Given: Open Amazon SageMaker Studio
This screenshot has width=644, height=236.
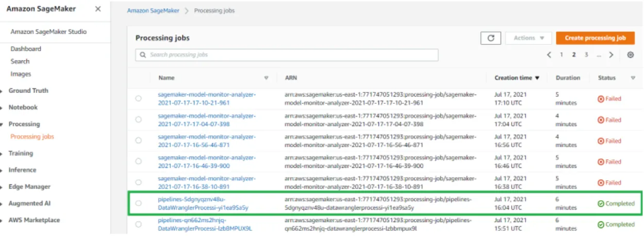Looking at the screenshot, I should click(x=48, y=32).
